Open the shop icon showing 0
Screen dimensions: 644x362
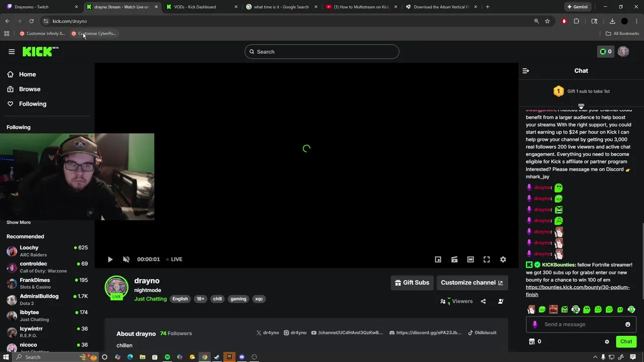[535, 342]
